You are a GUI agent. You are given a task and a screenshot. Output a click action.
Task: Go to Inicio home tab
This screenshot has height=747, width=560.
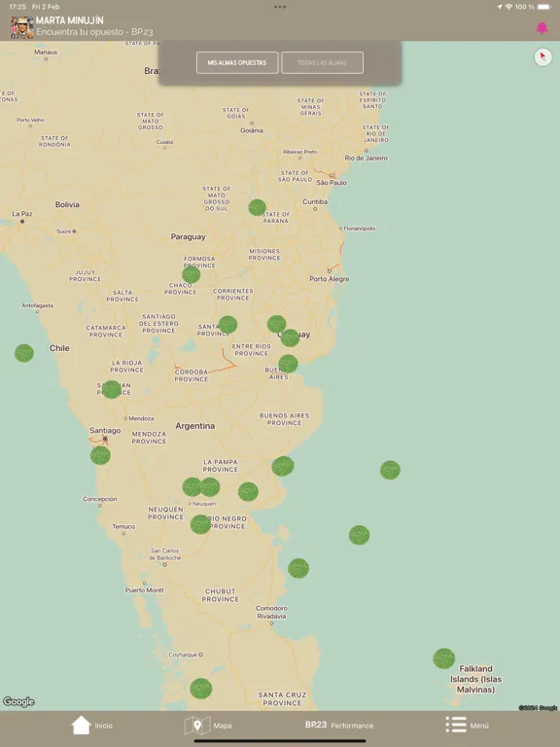click(x=92, y=726)
